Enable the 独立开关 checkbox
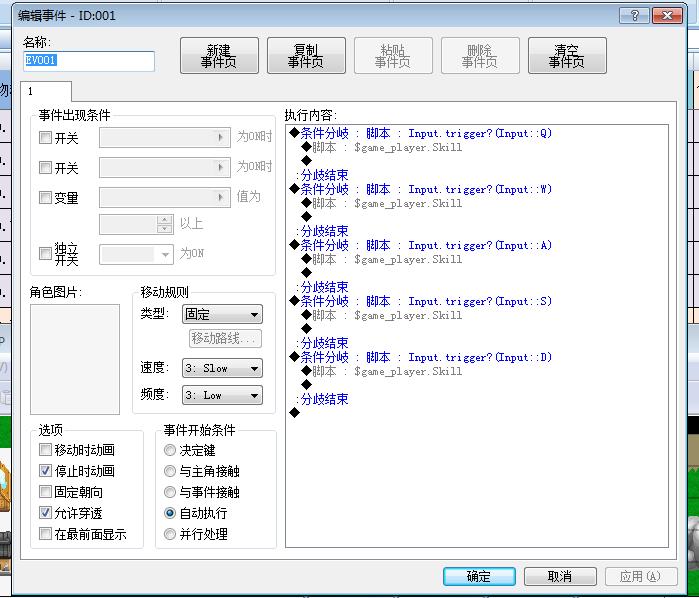Image resolution: width=699 pixels, height=598 pixels. 45,254
